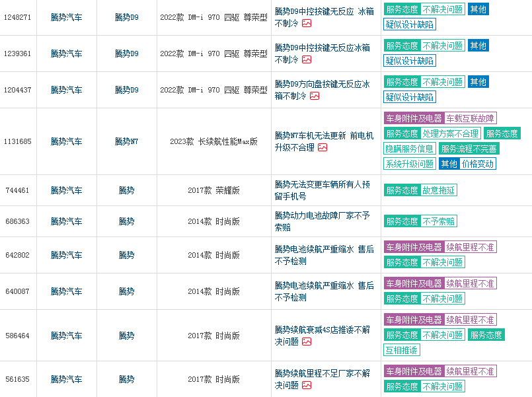532x397 pixels.
Task: Select complaint number 1131685
Action: [17, 141]
